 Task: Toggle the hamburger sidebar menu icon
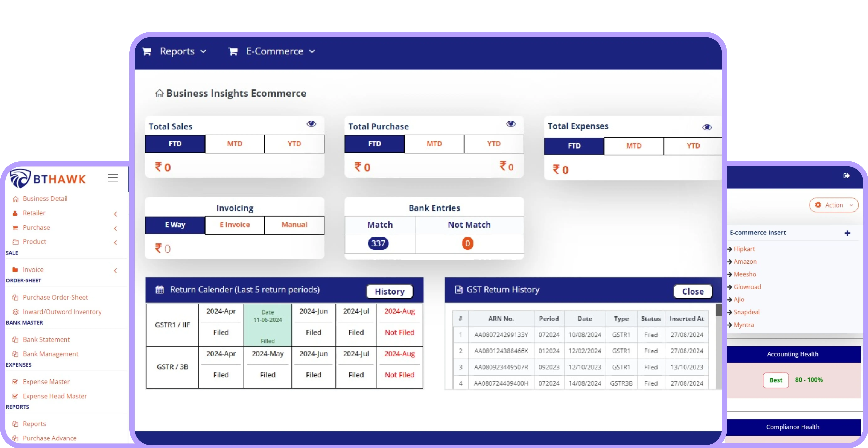(112, 178)
